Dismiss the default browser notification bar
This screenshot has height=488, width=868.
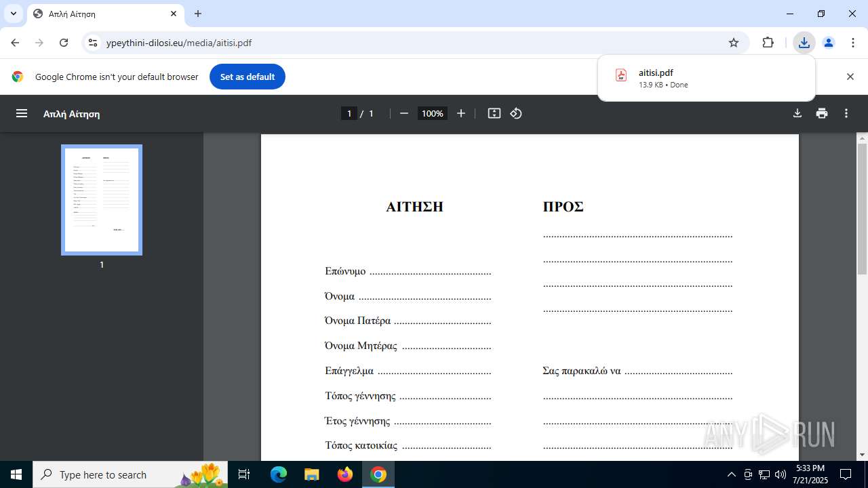(850, 77)
